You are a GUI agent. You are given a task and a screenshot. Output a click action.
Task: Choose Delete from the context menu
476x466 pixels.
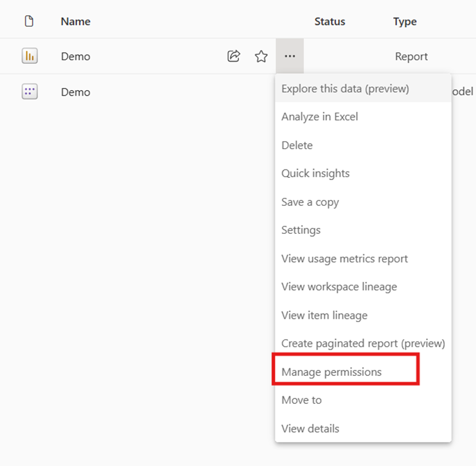tap(363, 145)
